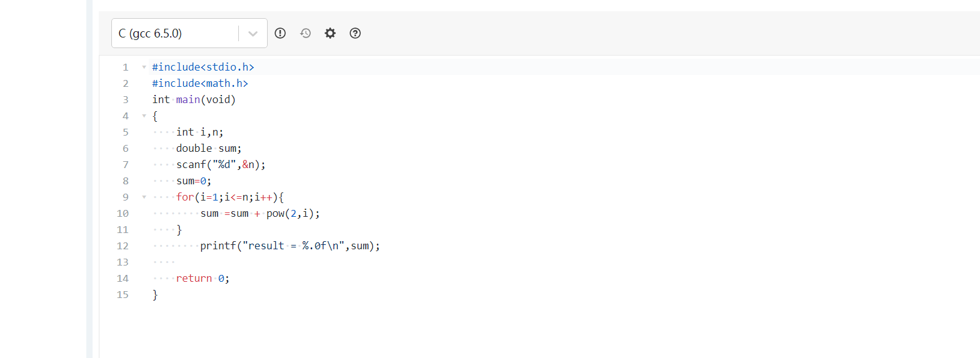Click line number 12 in the gutter
The width and height of the screenshot is (980, 358).
pyautogui.click(x=123, y=246)
